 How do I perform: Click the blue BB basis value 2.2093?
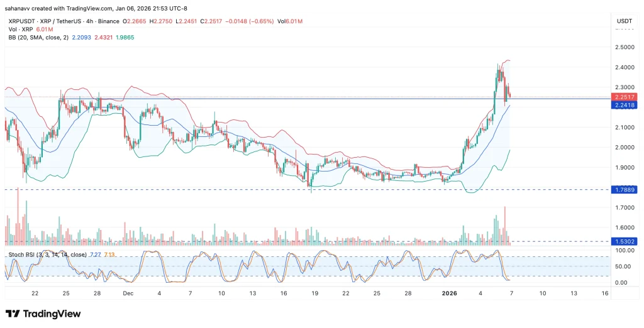[x=81, y=38]
